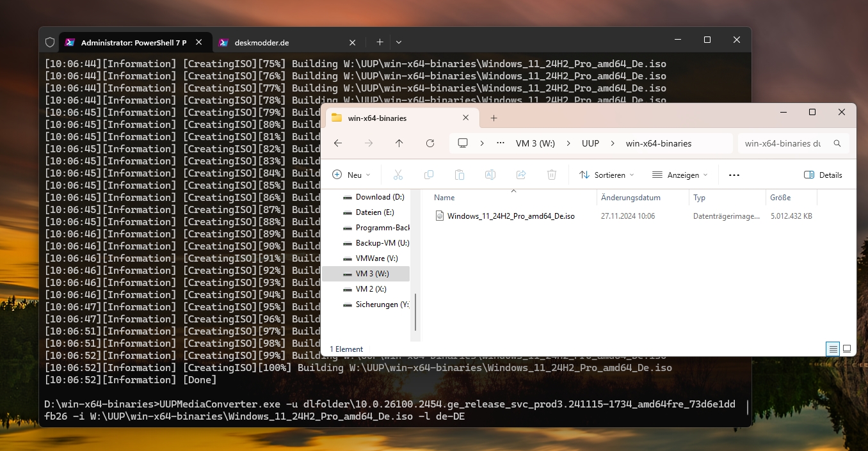Click the file date 27.11.2024 10:06
The width and height of the screenshot is (868, 451).
(x=628, y=216)
